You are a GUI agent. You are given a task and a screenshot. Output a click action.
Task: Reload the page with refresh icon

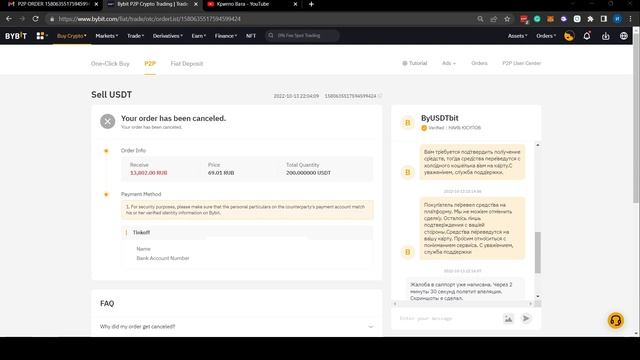click(x=36, y=19)
